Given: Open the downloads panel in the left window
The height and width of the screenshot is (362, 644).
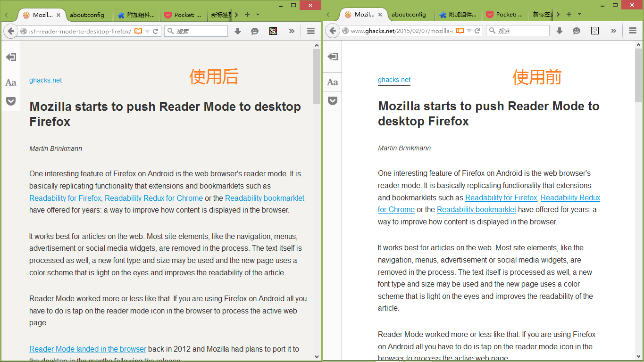Looking at the screenshot, I should (238, 31).
